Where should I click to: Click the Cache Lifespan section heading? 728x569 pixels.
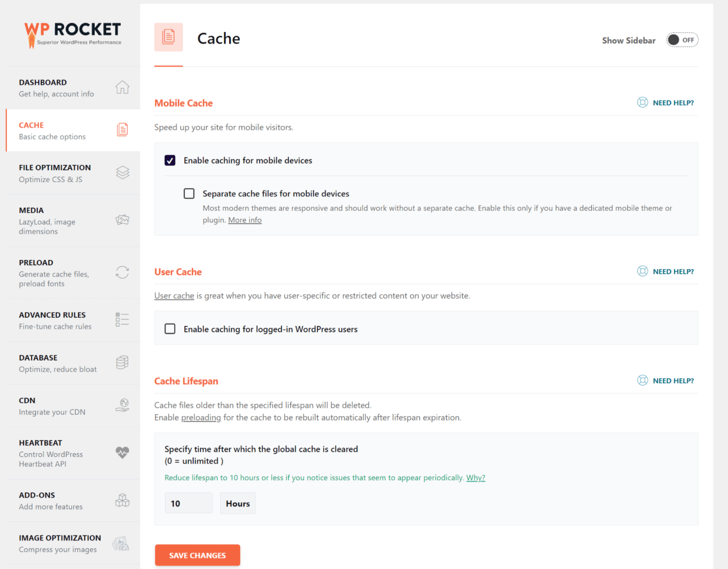tap(186, 381)
